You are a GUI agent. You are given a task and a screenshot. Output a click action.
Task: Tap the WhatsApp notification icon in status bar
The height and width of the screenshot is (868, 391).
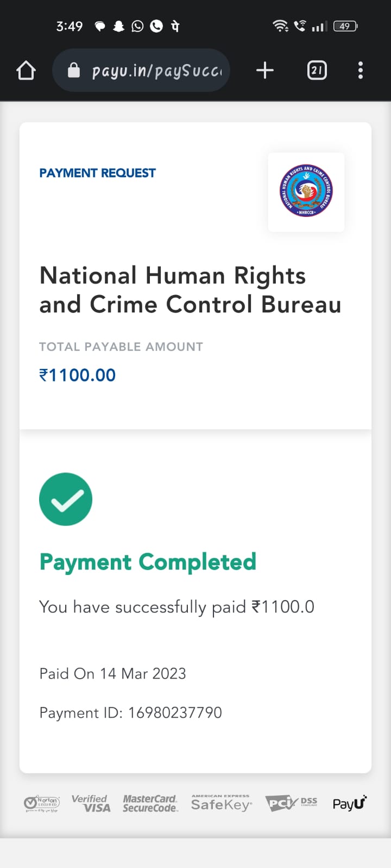pos(137,26)
